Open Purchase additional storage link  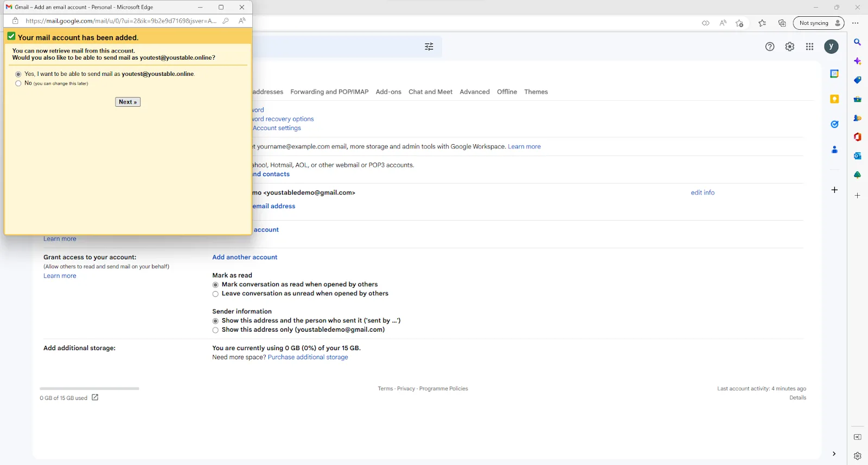pyautogui.click(x=308, y=357)
